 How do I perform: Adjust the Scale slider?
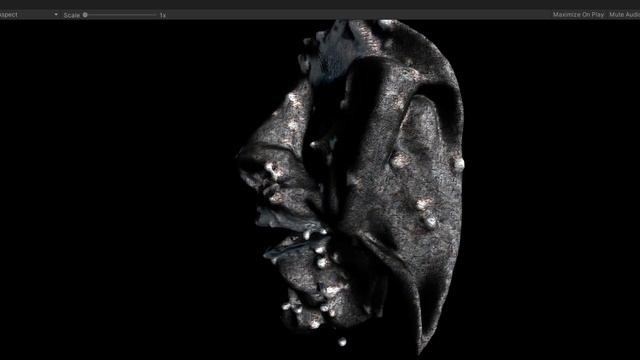click(x=120, y=15)
